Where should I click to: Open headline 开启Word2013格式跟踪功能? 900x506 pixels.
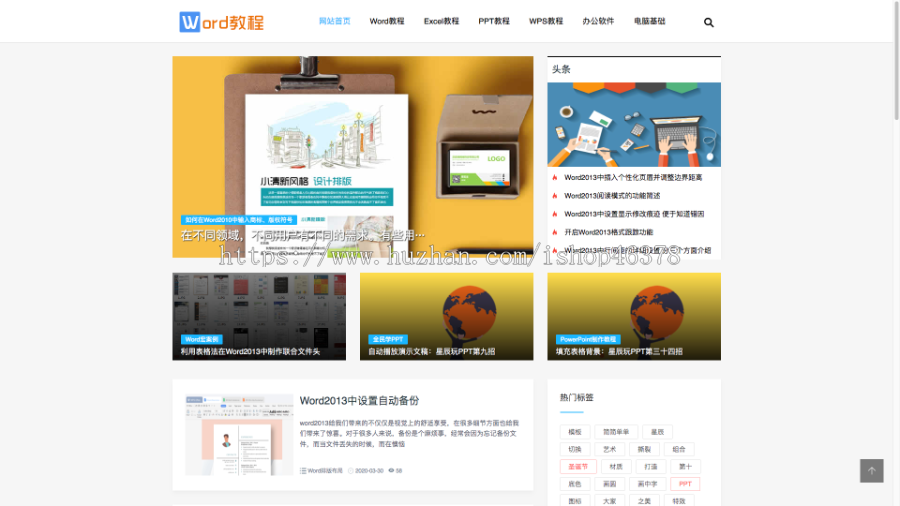[x=608, y=232]
